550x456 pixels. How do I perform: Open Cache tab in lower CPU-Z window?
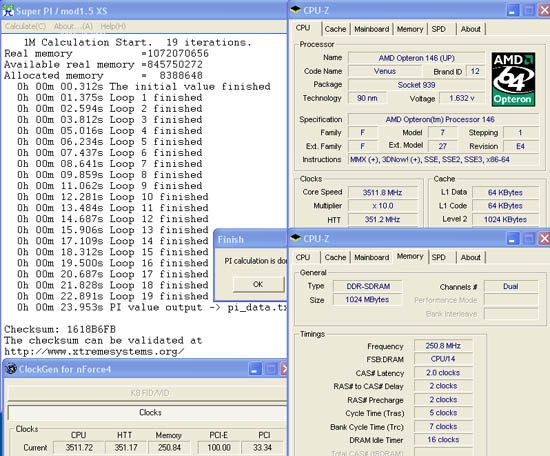(x=335, y=257)
